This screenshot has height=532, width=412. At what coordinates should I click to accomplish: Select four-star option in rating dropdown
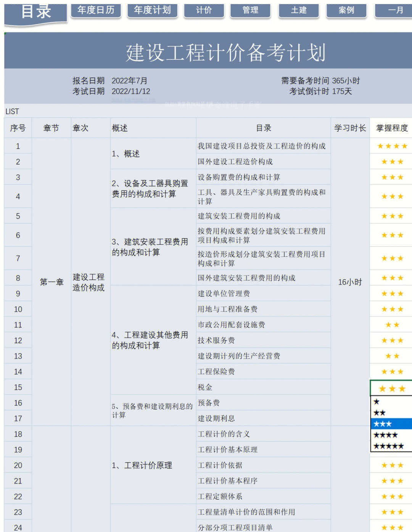[x=391, y=435]
